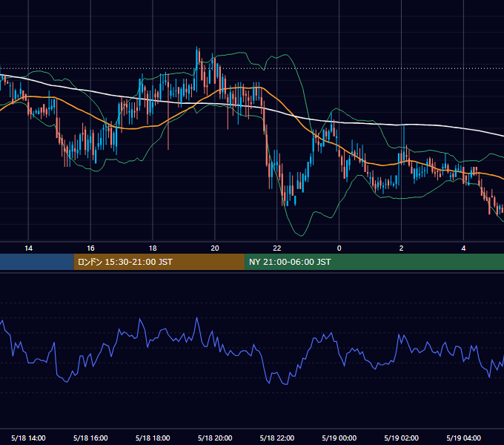Click the 14 hour axis label

point(28,248)
